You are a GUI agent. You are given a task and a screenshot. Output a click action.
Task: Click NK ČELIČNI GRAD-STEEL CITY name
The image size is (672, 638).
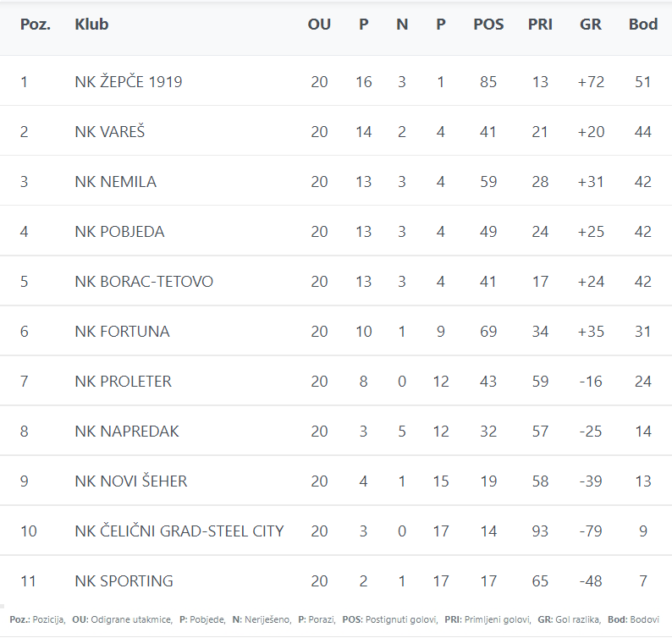point(179,531)
